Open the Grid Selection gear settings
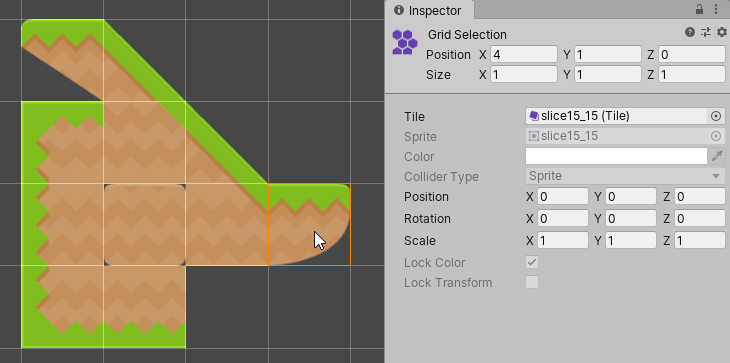This screenshot has width=730, height=363. click(722, 32)
